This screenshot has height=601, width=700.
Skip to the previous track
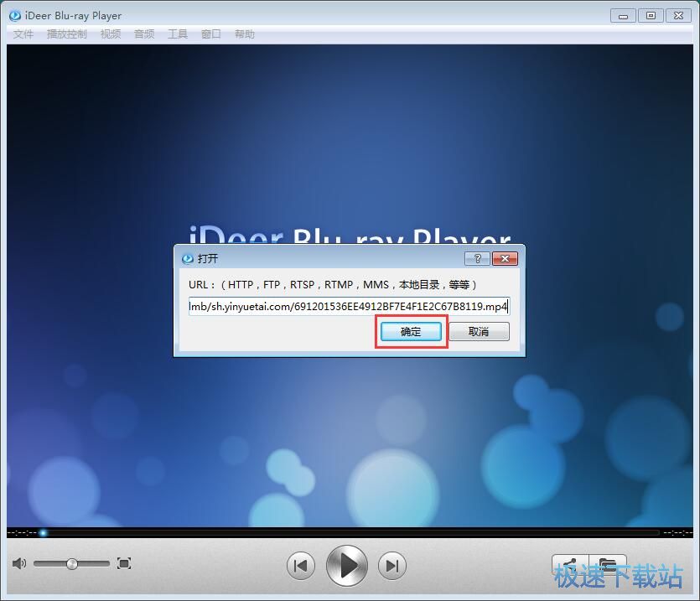[x=301, y=566]
